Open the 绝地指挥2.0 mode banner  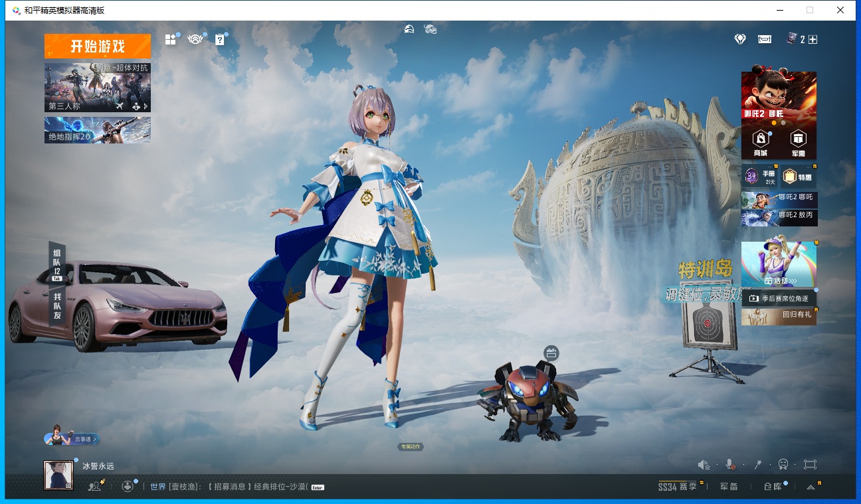pos(98,130)
